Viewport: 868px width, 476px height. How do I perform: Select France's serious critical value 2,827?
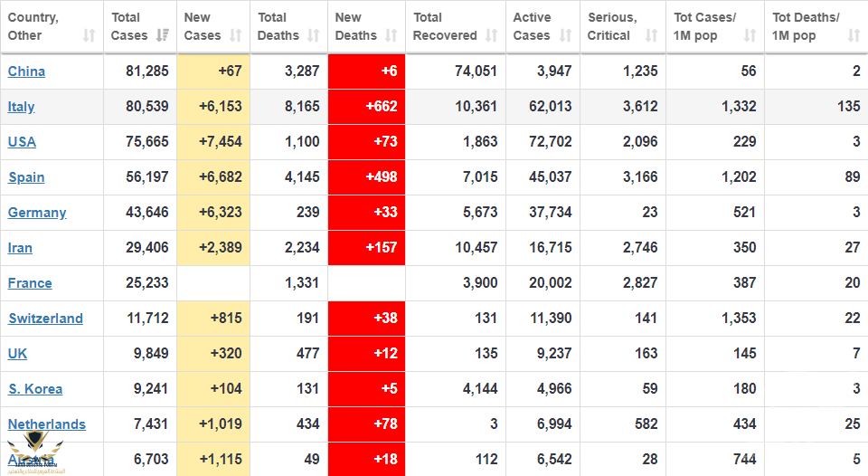[640, 283]
